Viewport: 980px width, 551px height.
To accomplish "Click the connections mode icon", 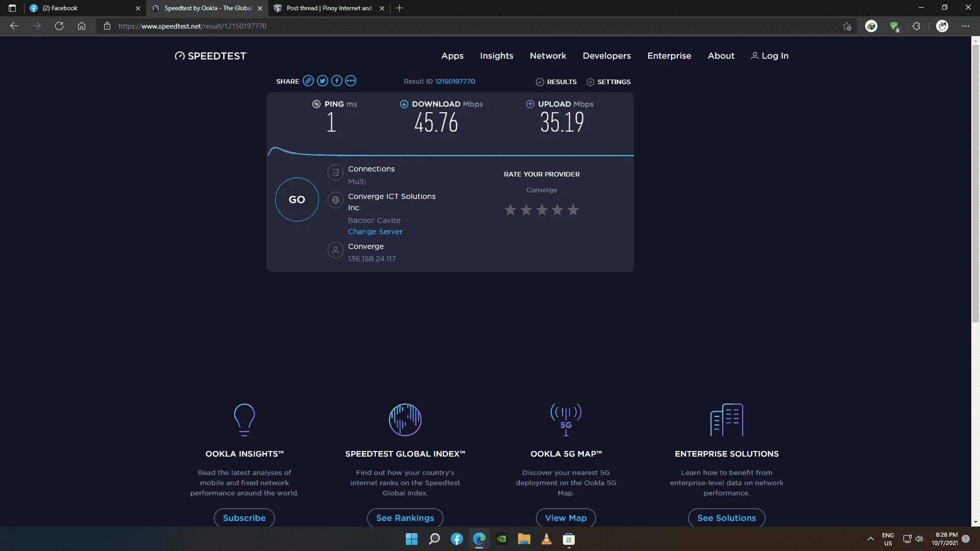I will click(x=335, y=172).
